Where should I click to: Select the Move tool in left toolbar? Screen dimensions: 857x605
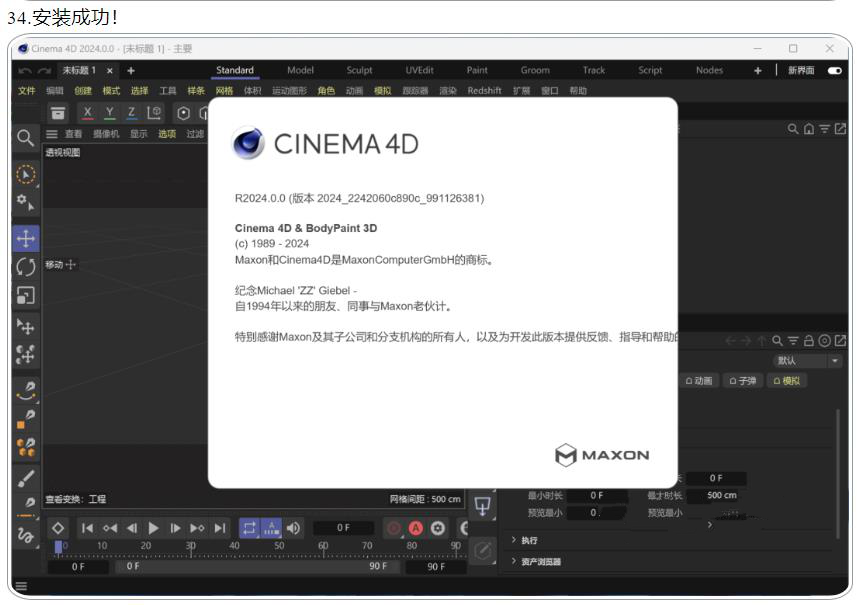[26, 238]
